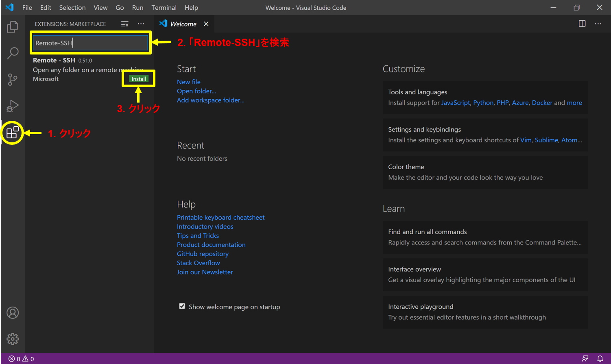The width and height of the screenshot is (611, 364).
Task: Open Introductory videos link
Action: 205,227
